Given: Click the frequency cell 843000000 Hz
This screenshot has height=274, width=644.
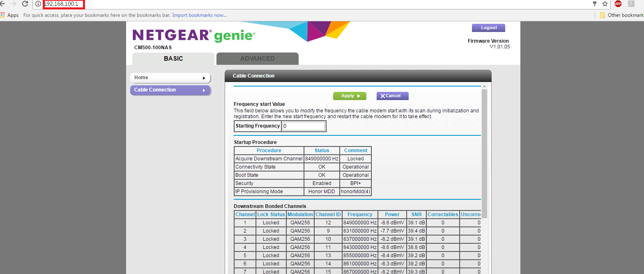Looking at the screenshot, I should pyautogui.click(x=360, y=247).
